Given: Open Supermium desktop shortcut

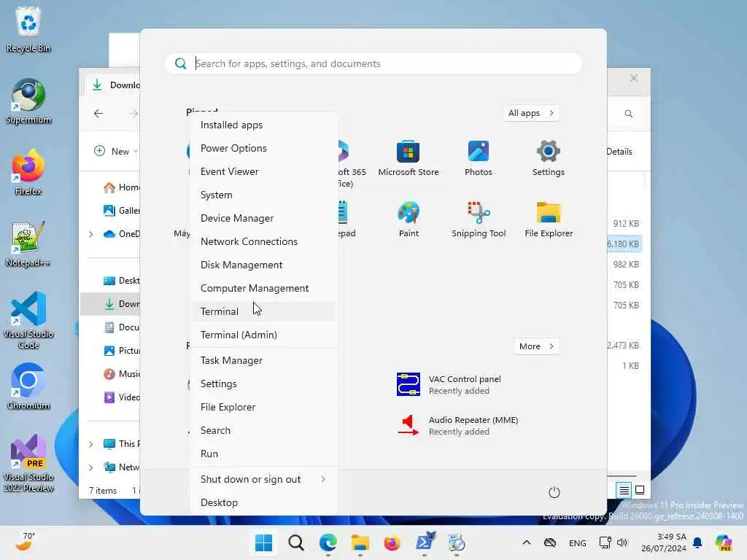Looking at the screenshot, I should tap(28, 101).
